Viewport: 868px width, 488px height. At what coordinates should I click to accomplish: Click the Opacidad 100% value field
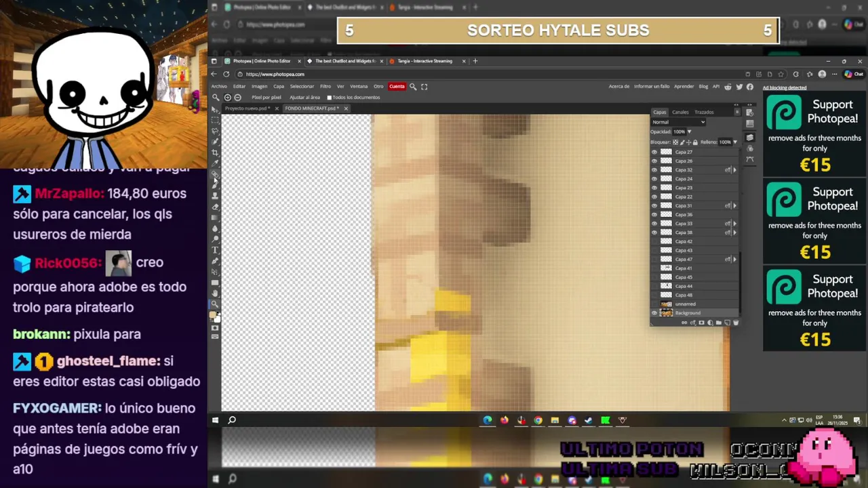pos(679,131)
